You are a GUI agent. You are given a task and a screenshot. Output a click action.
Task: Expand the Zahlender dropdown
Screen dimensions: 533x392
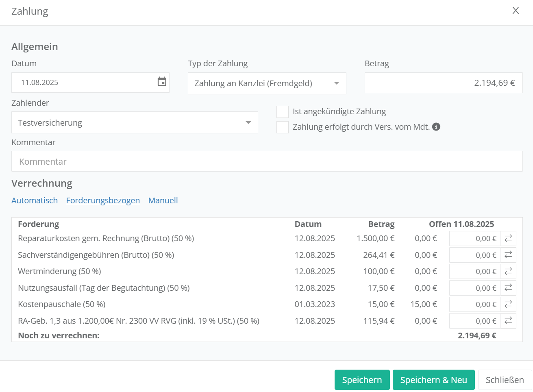135,123
